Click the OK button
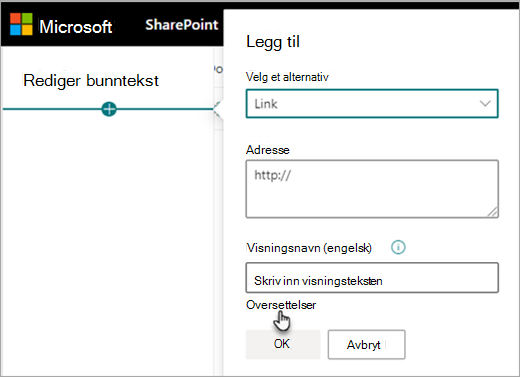The width and height of the screenshot is (520, 377). pyautogui.click(x=283, y=344)
